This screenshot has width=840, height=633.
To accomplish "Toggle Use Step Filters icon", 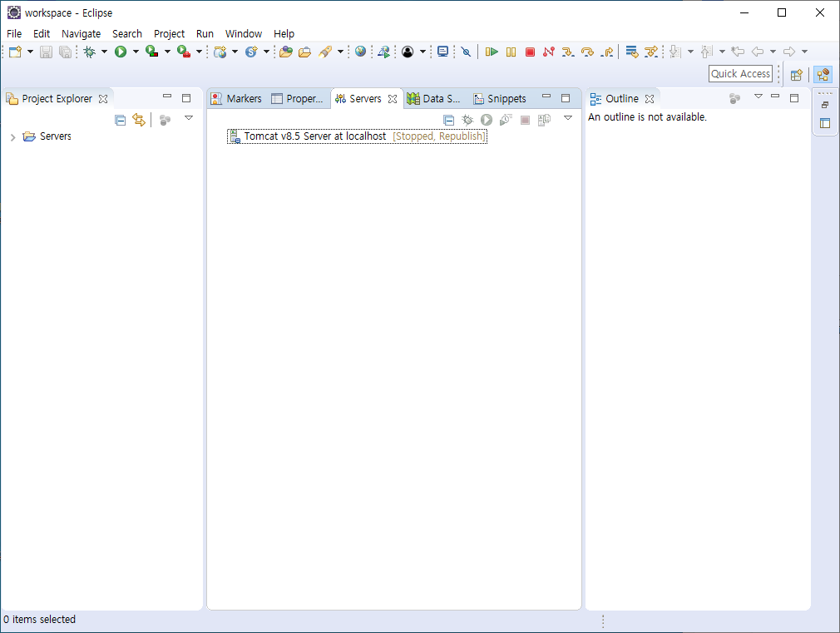I will point(651,52).
